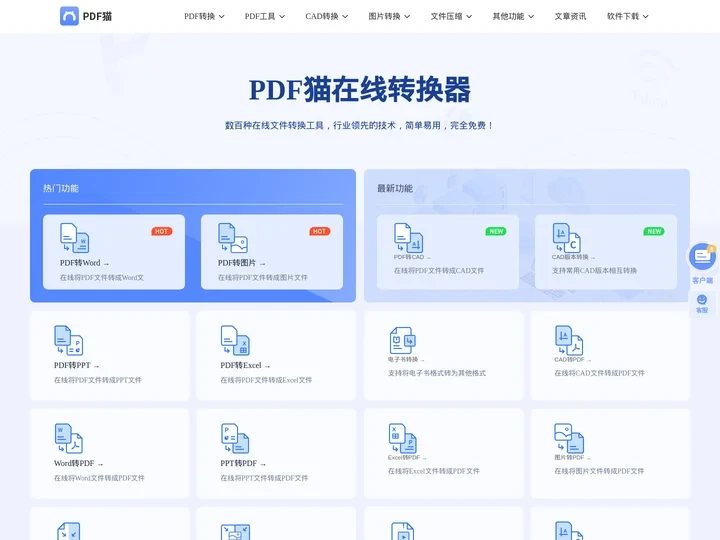Screen dimensions: 720x540
Task: Expand the 图片转换 dropdown menu
Action: point(389,16)
